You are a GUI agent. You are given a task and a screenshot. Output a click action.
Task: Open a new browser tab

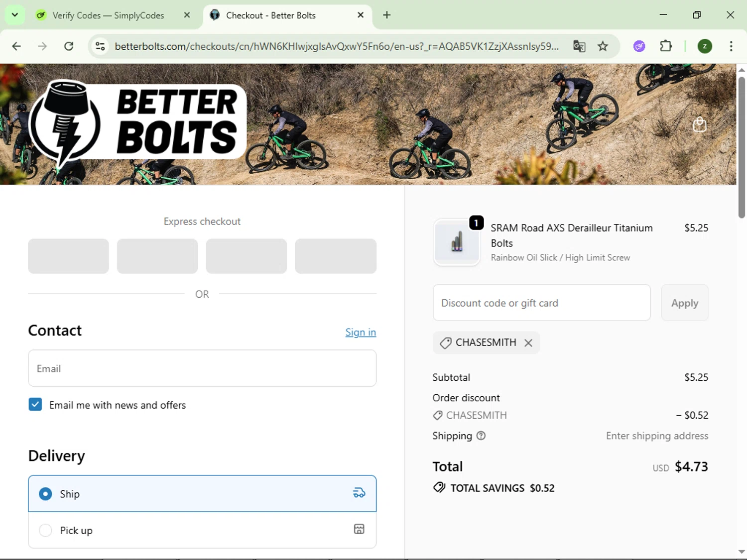click(x=387, y=15)
